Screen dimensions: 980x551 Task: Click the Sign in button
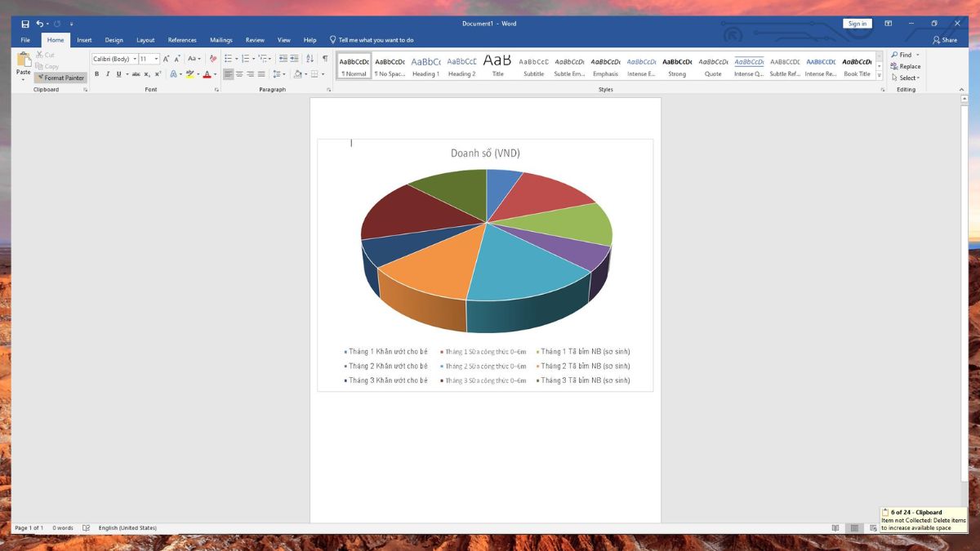(857, 24)
